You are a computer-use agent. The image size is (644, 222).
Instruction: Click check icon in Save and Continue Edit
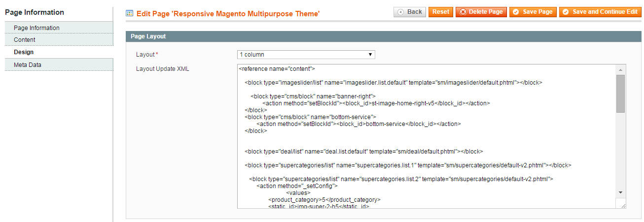[566, 12]
